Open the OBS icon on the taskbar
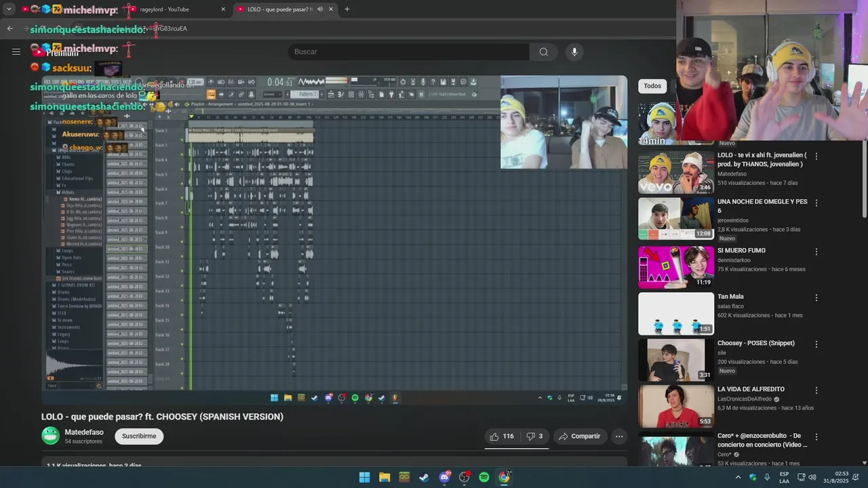The width and height of the screenshot is (868, 488). (x=464, y=477)
